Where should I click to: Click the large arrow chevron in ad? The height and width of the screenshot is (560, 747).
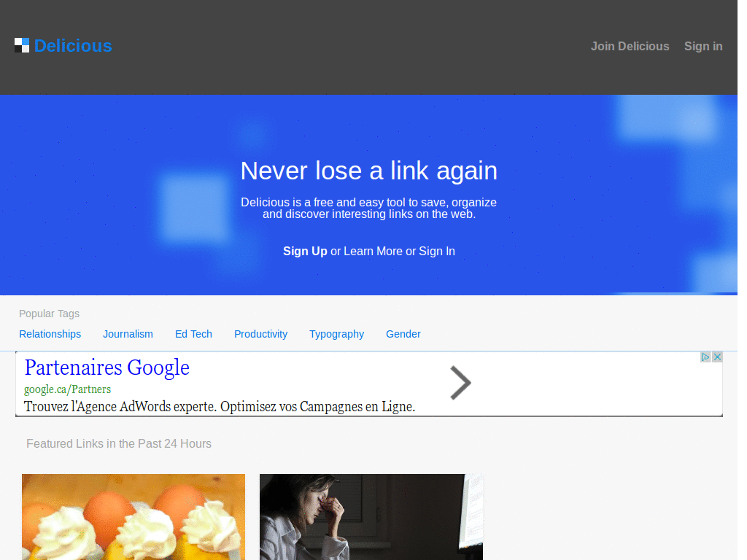pyautogui.click(x=460, y=382)
